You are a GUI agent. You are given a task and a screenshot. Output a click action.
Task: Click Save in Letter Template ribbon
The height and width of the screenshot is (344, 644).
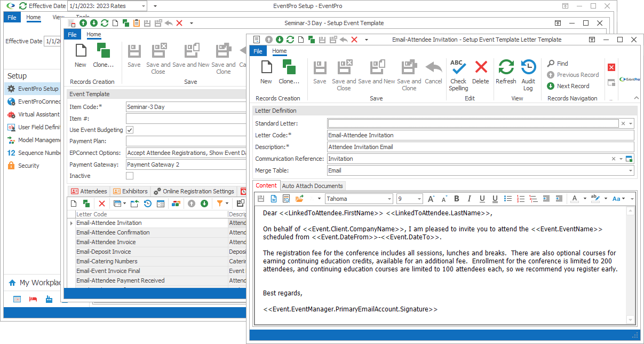pyautogui.click(x=320, y=72)
